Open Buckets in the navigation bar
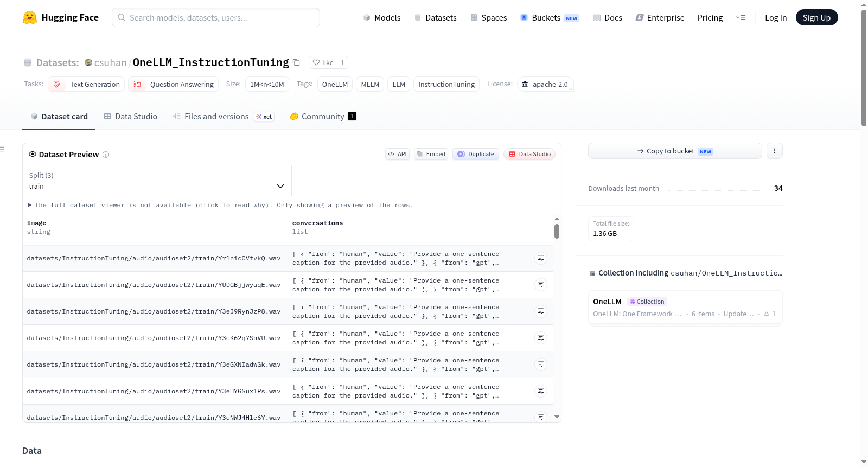The image size is (868, 467). coord(550,17)
